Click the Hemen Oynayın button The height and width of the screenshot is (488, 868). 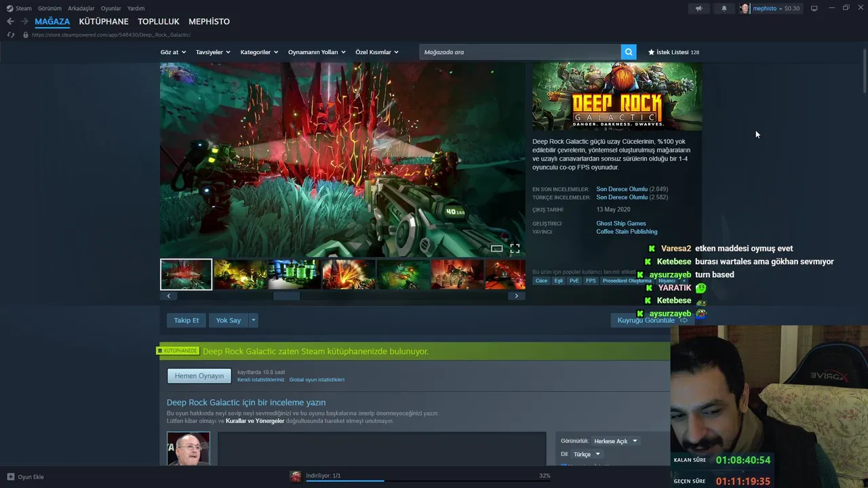[x=199, y=376]
